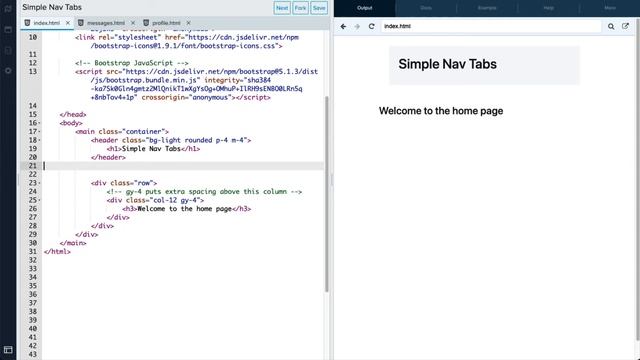The width and height of the screenshot is (640, 360).
Task: Click the code editor vertical scrollbar
Action: pos(327,194)
